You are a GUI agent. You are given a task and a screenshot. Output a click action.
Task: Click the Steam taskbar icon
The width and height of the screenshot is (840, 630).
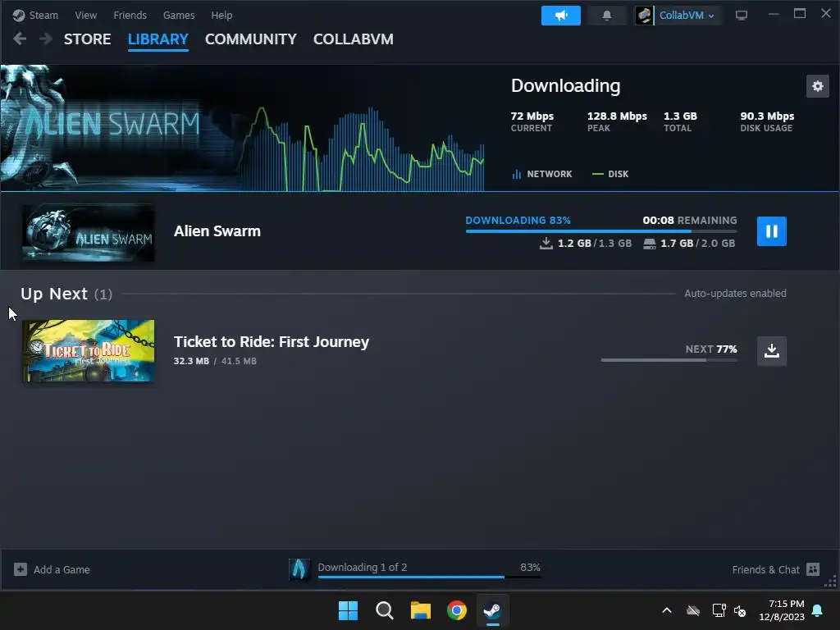492,610
